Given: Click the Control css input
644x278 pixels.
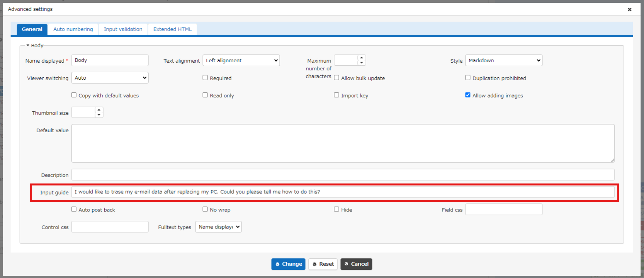Looking at the screenshot, I should coord(110,227).
